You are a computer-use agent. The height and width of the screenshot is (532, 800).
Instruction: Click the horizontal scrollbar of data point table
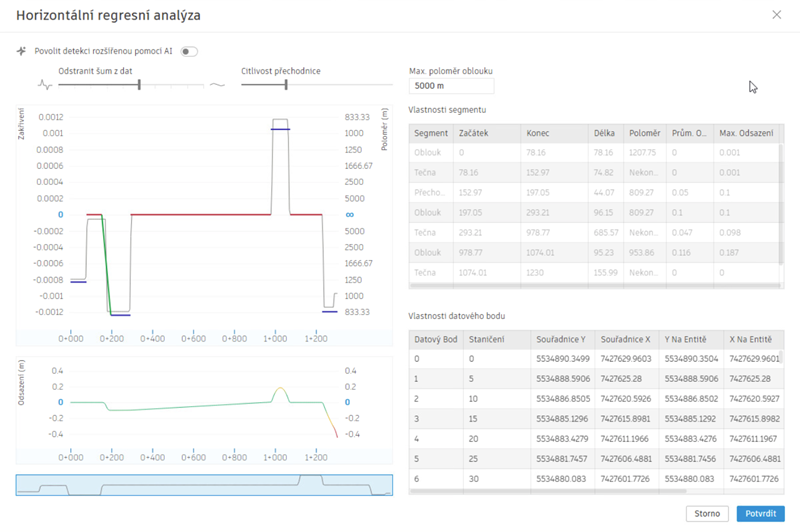548,491
